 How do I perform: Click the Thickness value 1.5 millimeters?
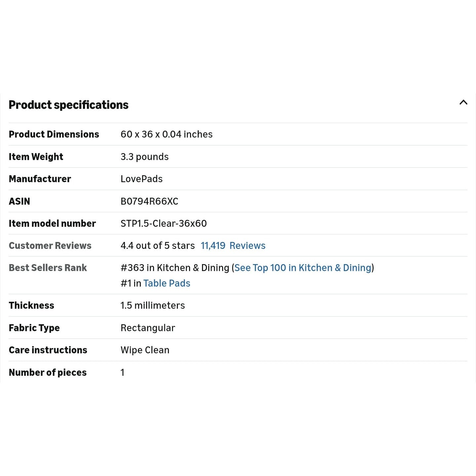153,305
